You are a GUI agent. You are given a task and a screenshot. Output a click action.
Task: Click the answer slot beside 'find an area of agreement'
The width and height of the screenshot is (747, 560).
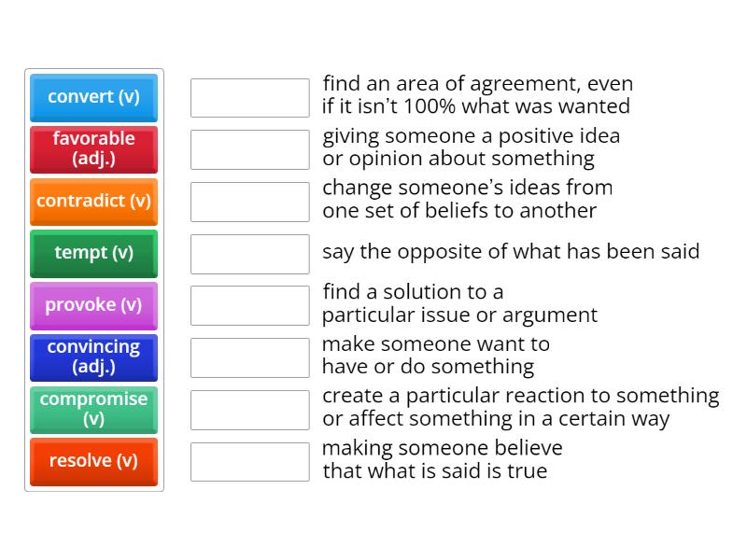tap(249, 94)
